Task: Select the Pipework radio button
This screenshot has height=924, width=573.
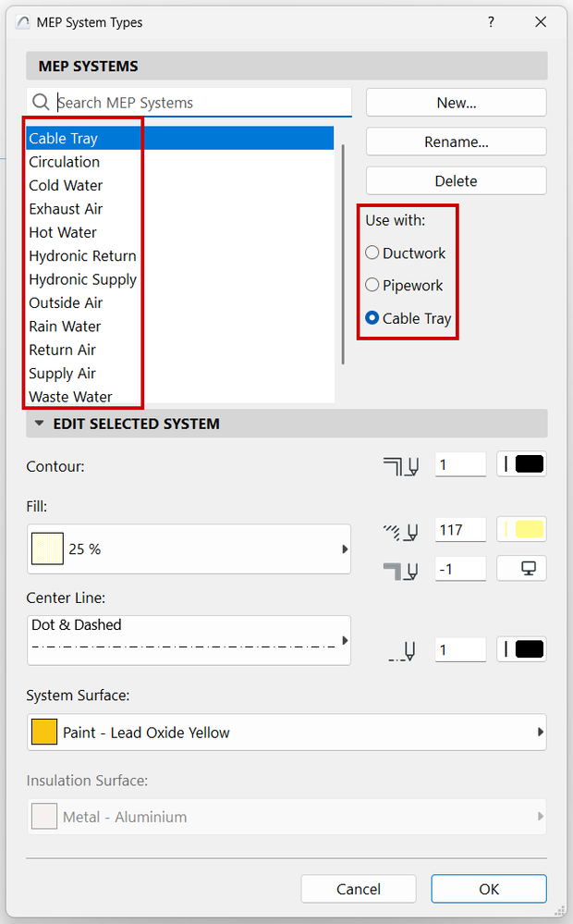Action: point(372,286)
